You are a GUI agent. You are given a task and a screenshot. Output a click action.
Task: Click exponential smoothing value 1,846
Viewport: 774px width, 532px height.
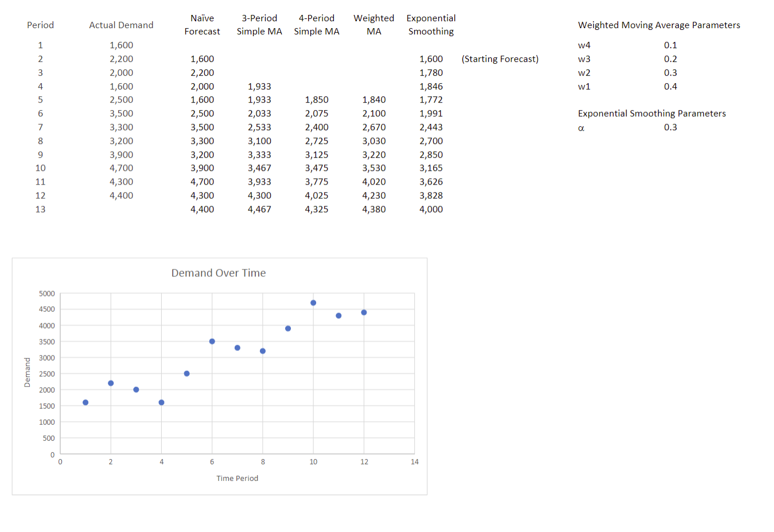click(x=431, y=87)
